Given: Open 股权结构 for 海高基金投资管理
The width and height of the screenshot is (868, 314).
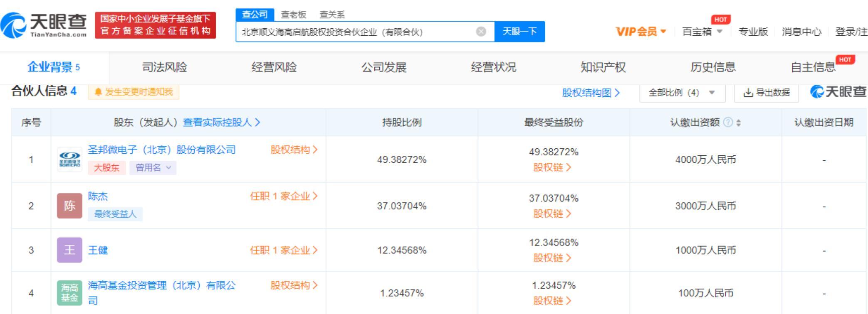Looking at the screenshot, I should click(294, 285).
